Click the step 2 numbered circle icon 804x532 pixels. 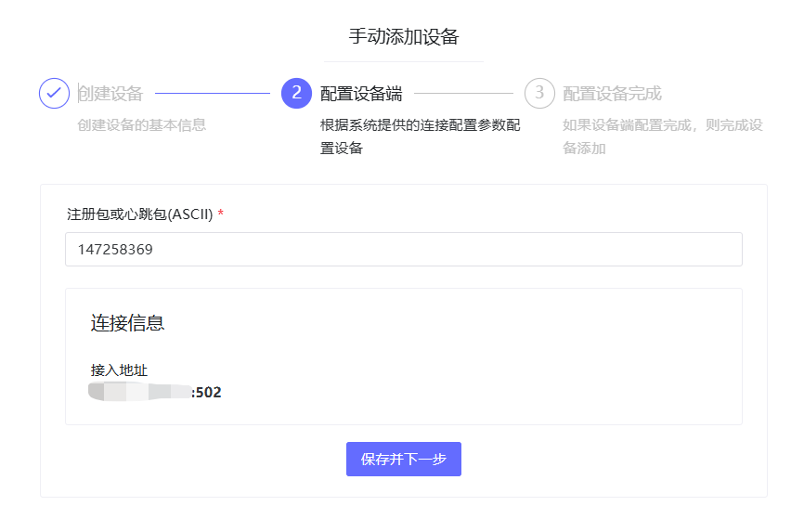[x=296, y=93]
